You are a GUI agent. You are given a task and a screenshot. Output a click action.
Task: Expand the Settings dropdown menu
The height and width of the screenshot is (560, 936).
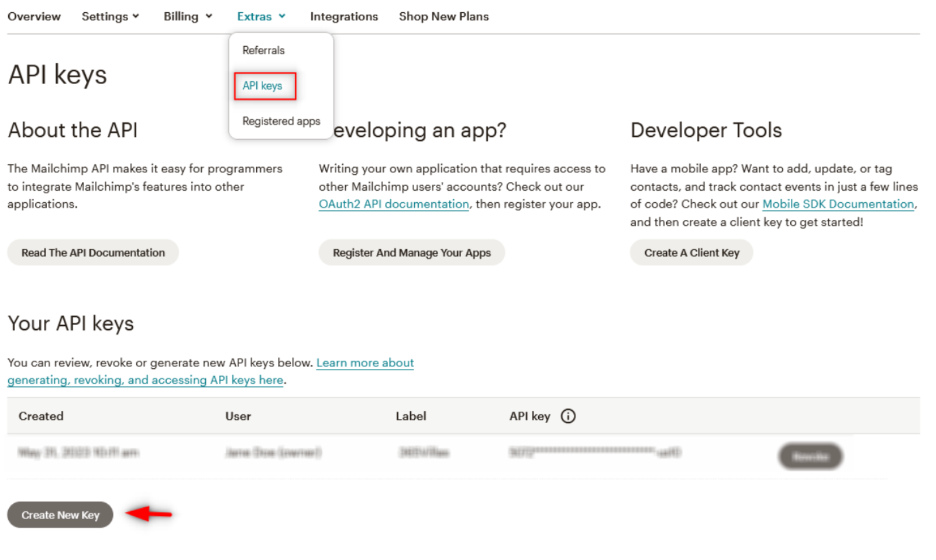coord(111,16)
